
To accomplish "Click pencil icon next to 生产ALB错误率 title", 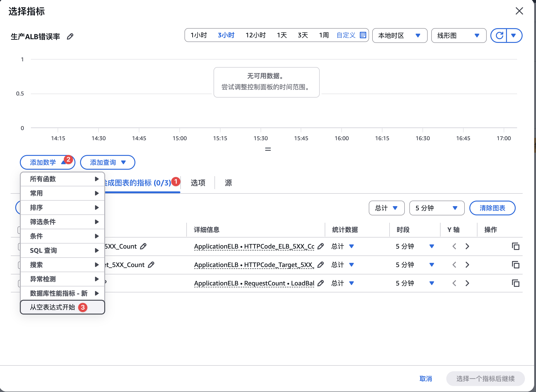I will (70, 36).
